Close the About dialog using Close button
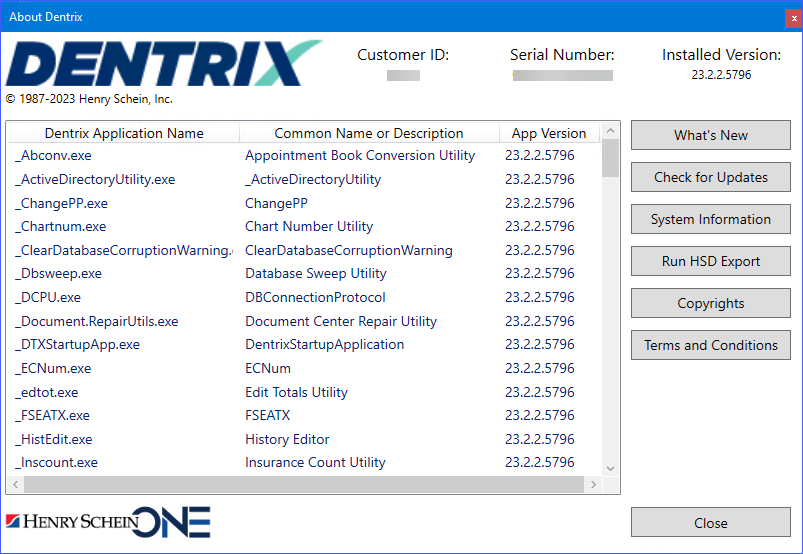 (x=710, y=522)
